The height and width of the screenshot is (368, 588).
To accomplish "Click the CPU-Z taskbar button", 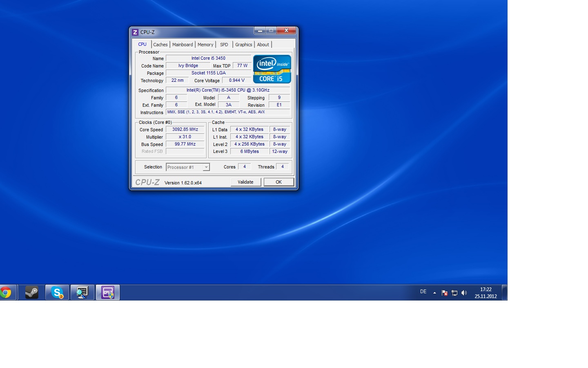I will click(x=108, y=293).
